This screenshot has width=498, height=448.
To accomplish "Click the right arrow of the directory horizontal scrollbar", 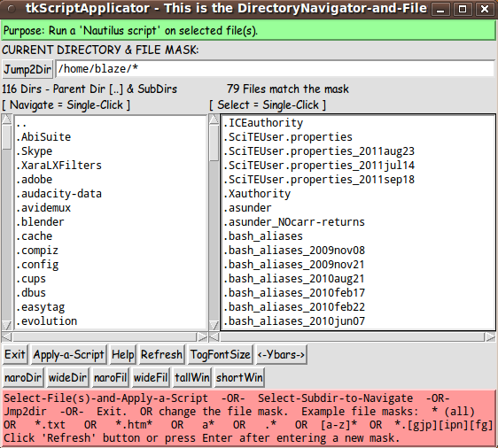I will click(x=202, y=337).
